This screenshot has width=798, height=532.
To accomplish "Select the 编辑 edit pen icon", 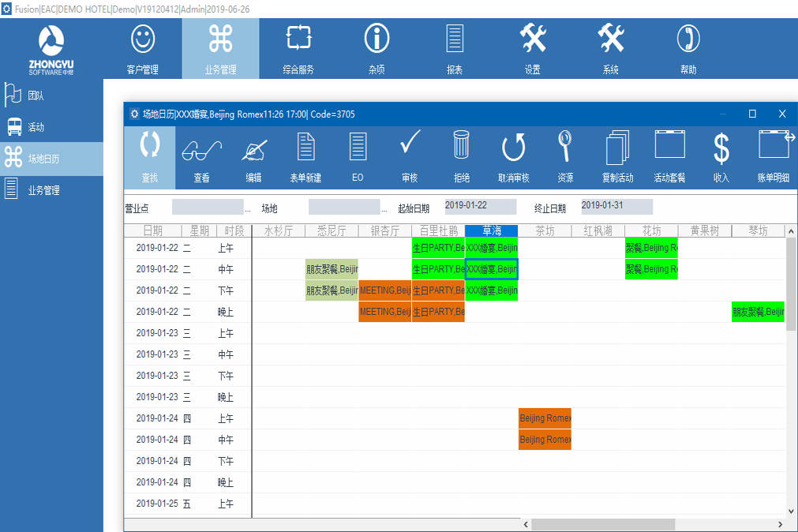I will click(253, 149).
